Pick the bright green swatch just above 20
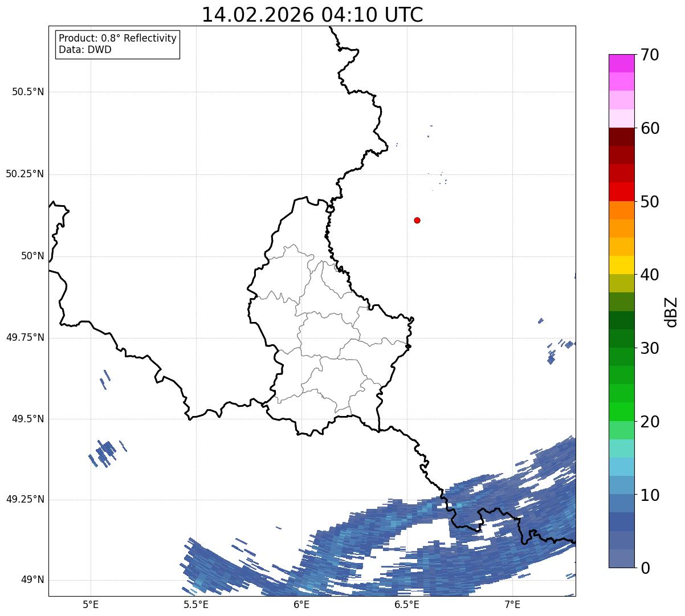The height and width of the screenshot is (616, 685). click(x=621, y=411)
